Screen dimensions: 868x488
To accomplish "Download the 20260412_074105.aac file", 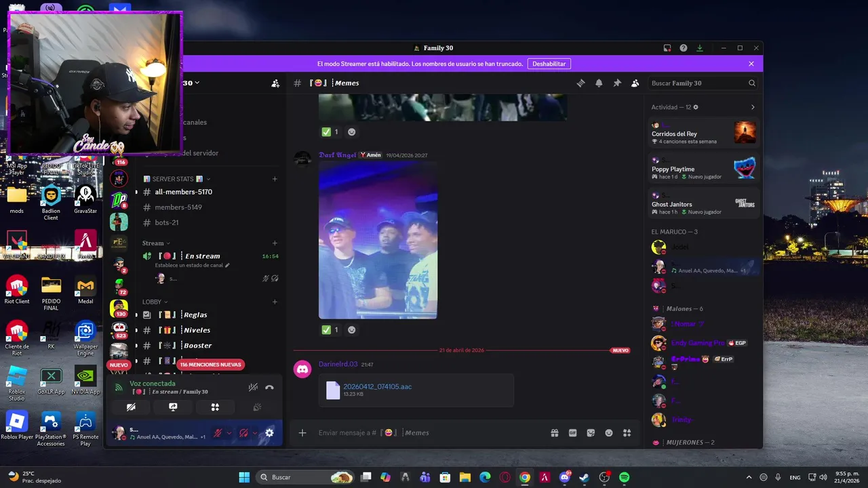I will 377,387.
